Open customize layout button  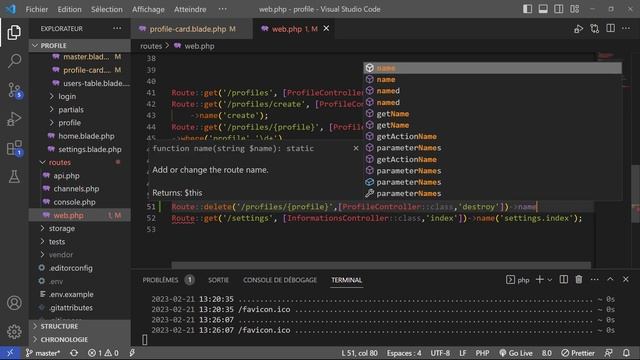click(x=575, y=9)
